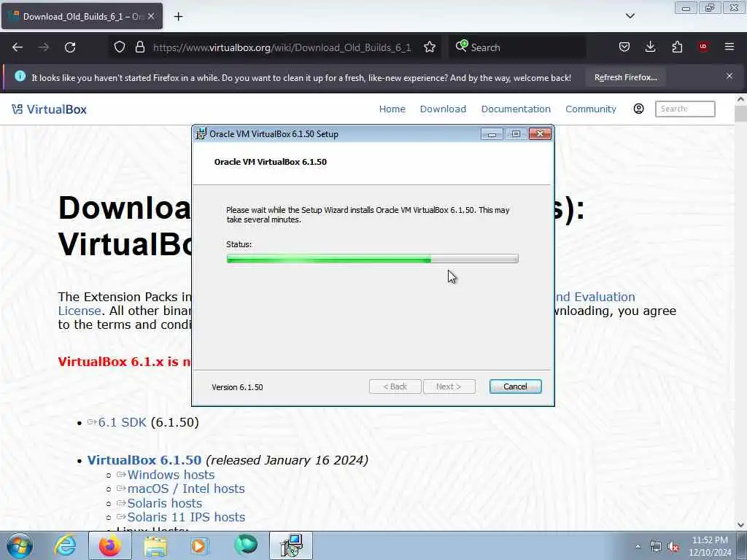Viewport: 747px width, 560px height.
Task: Click the installer icon in Setup title bar
Action: point(201,134)
